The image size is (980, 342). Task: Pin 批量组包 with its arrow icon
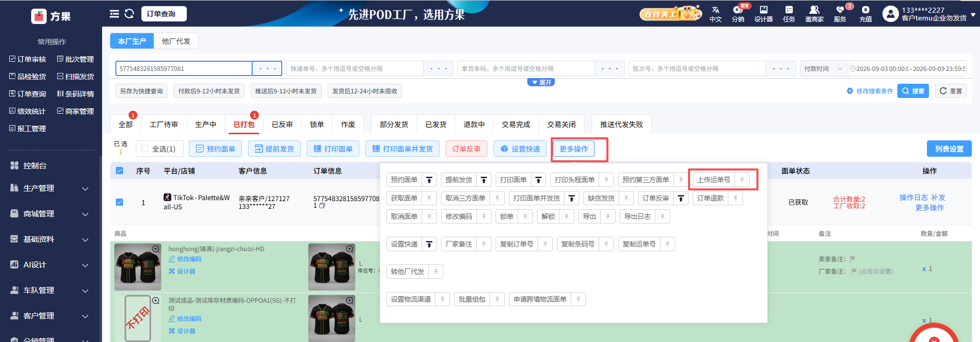coord(497,299)
